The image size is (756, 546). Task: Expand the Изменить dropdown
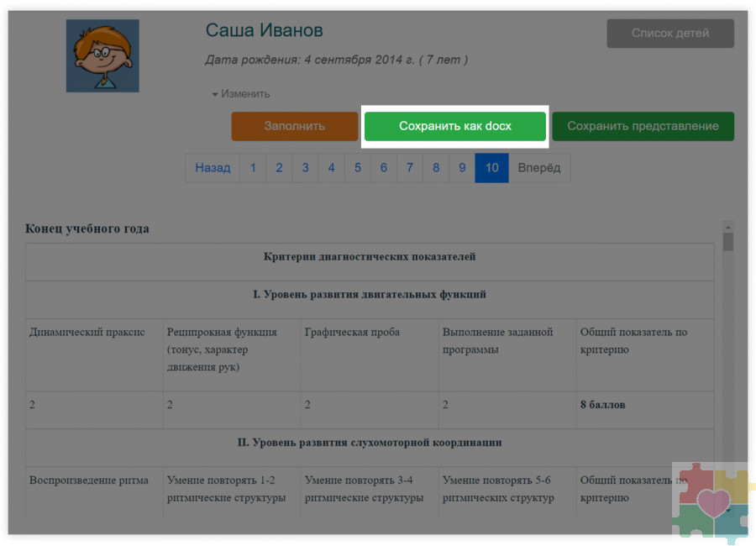241,94
